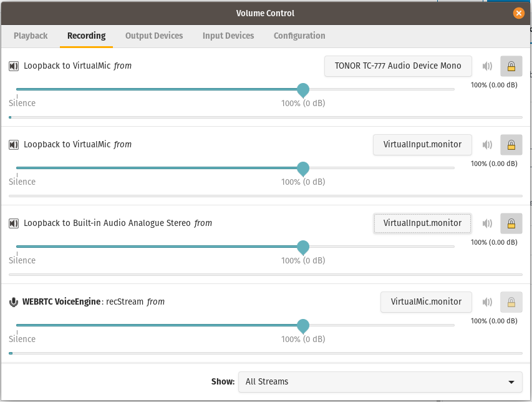This screenshot has width=532, height=402.
Task: Mute the WEBRTC VoiceEngine recStream
Action: point(487,302)
